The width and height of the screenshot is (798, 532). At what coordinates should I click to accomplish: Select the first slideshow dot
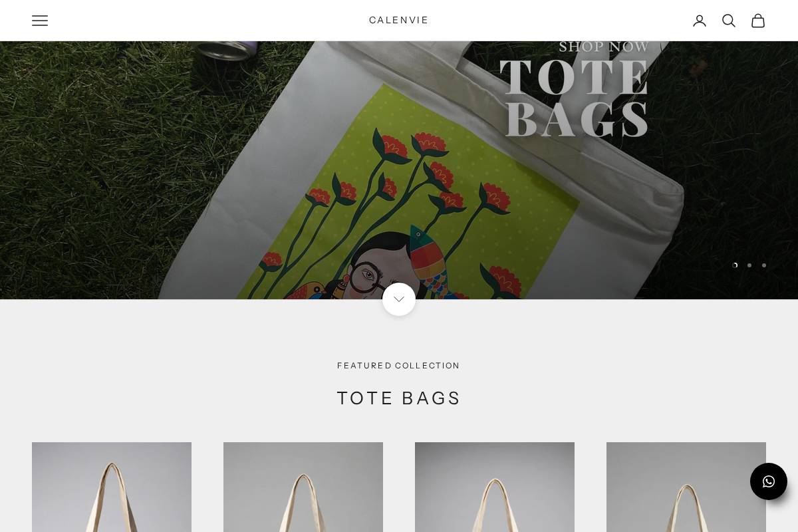[735, 265]
